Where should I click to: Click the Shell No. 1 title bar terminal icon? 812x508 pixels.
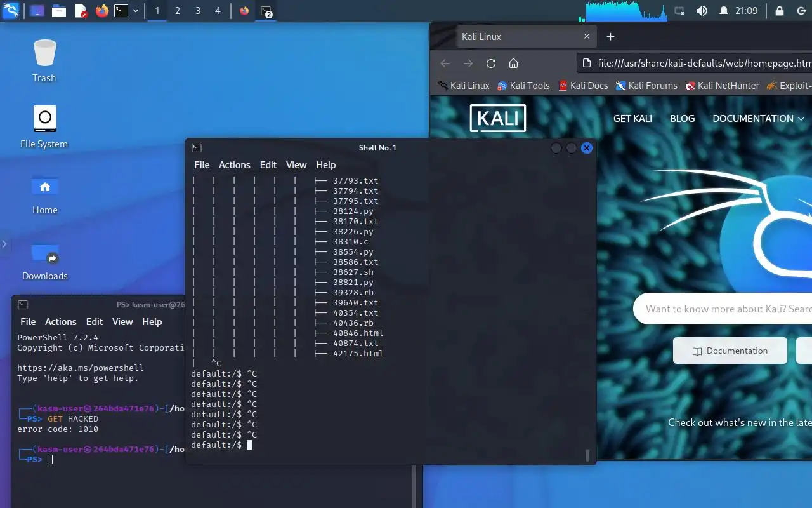click(197, 148)
